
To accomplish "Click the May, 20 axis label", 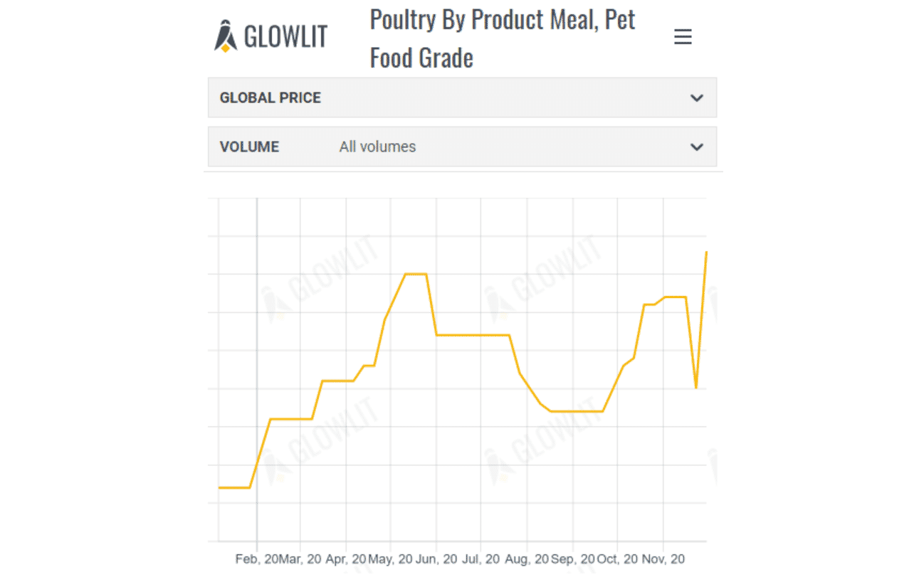I will click(391, 559).
